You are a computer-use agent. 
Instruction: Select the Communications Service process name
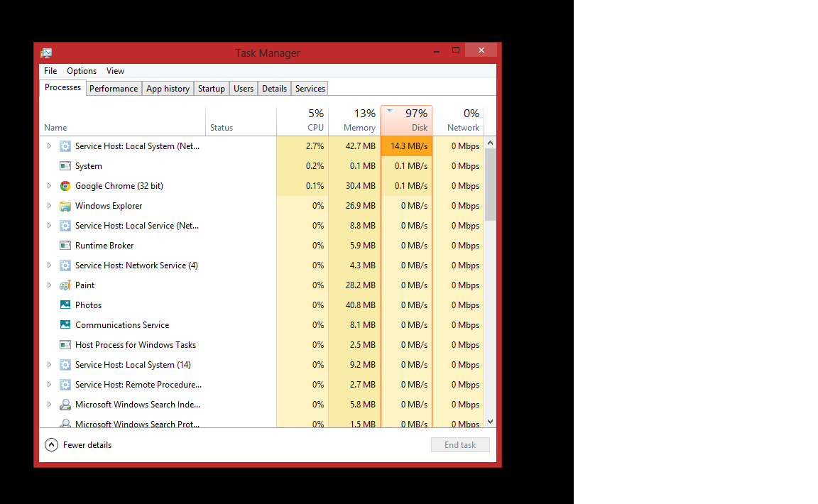122,324
